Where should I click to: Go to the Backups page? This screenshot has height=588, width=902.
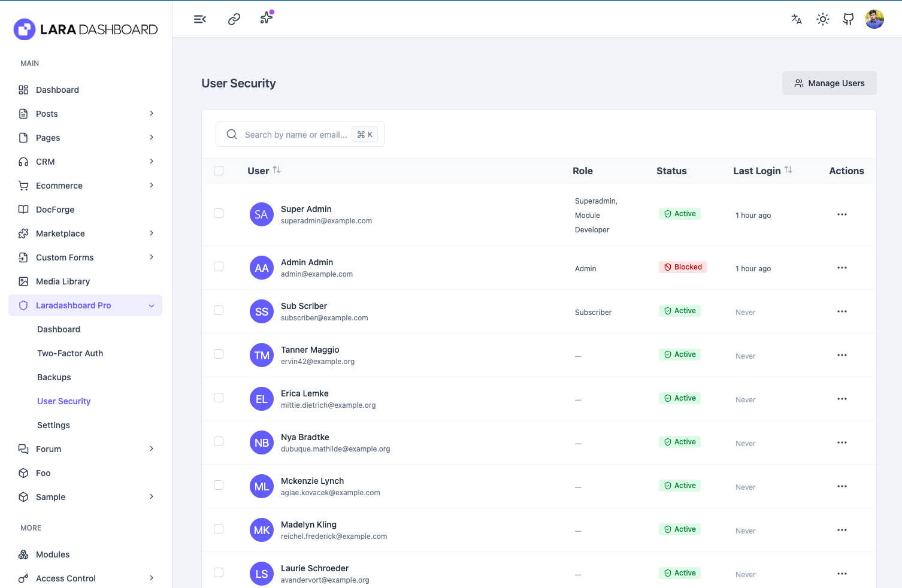coord(54,377)
